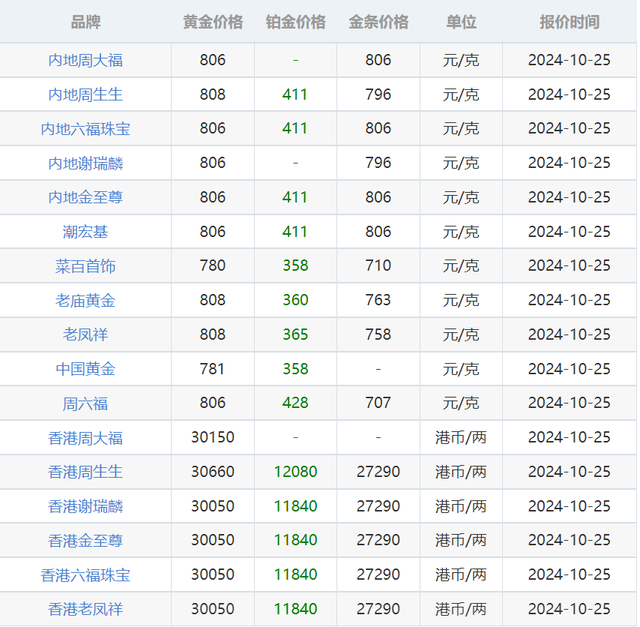Select 内地周大福 unit 元/克
The height and width of the screenshot is (627, 640).
click(x=461, y=60)
